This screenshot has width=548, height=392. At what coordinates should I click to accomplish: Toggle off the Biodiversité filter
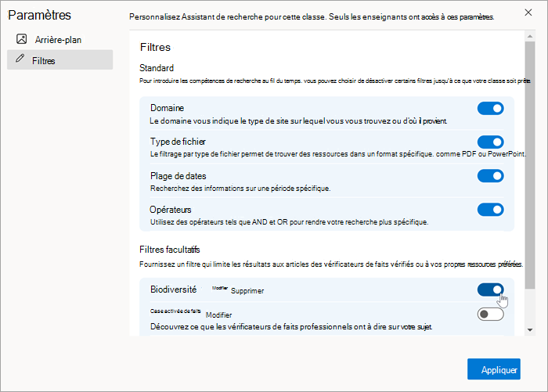click(490, 290)
